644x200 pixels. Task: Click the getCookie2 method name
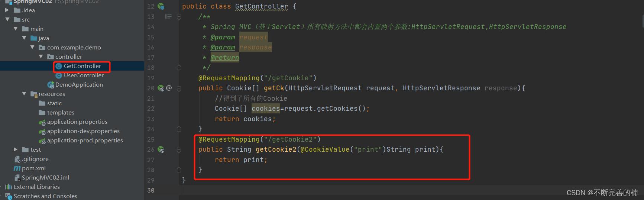click(276, 149)
